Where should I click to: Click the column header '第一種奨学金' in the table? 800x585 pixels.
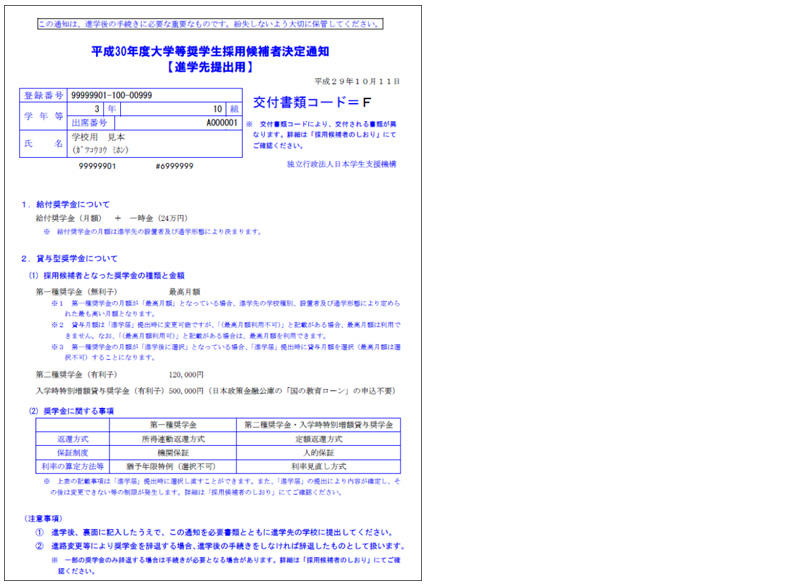click(x=173, y=425)
